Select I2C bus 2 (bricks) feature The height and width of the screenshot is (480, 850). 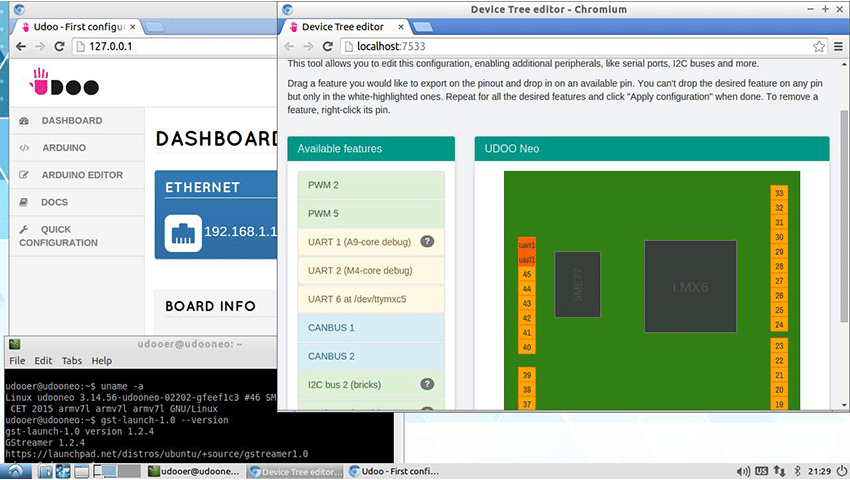pos(371,385)
